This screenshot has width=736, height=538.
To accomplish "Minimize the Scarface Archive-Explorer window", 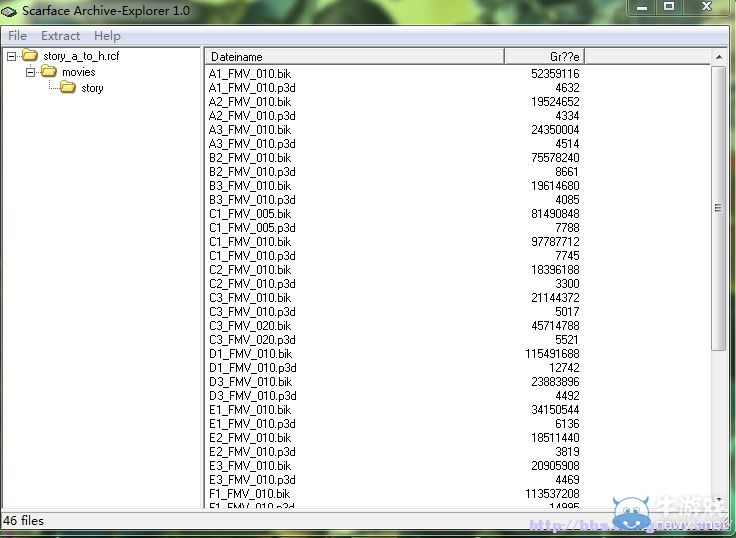I will tap(643, 7).
